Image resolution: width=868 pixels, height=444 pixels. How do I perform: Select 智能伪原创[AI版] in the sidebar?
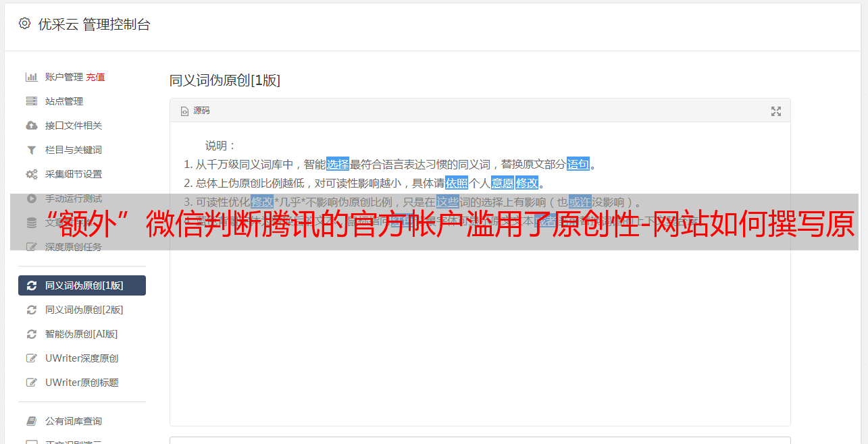click(x=82, y=334)
